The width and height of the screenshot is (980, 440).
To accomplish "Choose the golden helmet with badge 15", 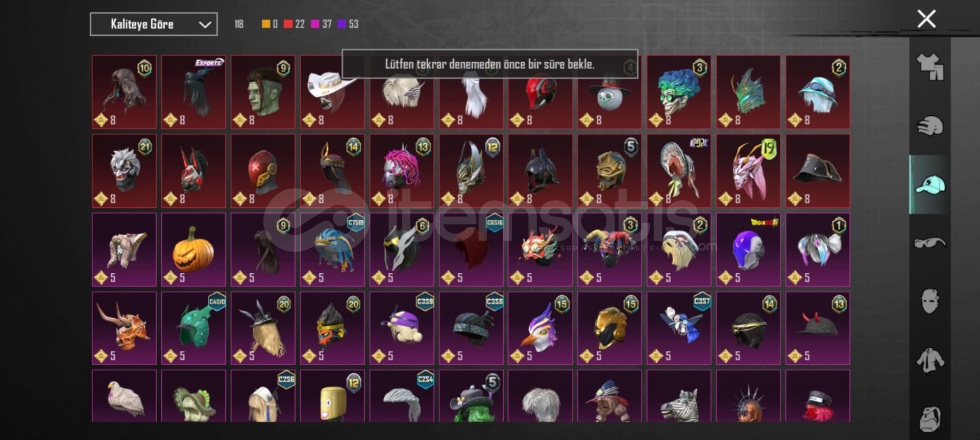I will pos(609,328).
